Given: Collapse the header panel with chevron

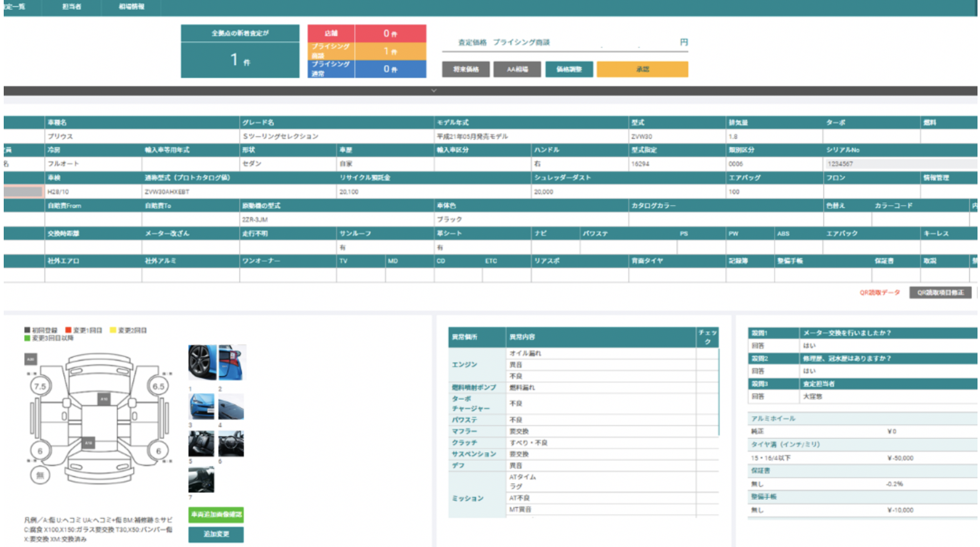Looking at the screenshot, I should [434, 91].
